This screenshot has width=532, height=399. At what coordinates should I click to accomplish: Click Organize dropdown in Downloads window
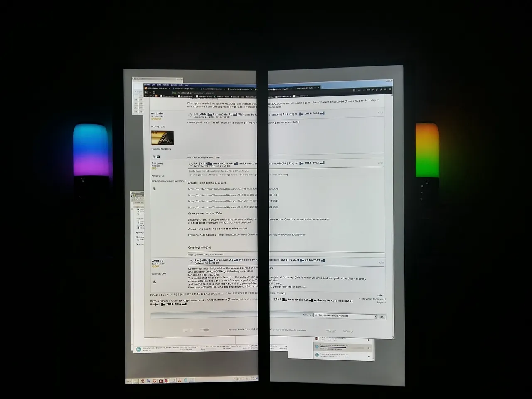pyautogui.click(x=138, y=203)
